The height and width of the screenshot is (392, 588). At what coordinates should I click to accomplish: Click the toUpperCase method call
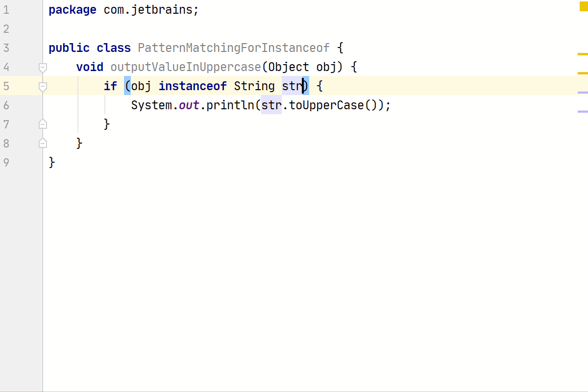(326, 105)
